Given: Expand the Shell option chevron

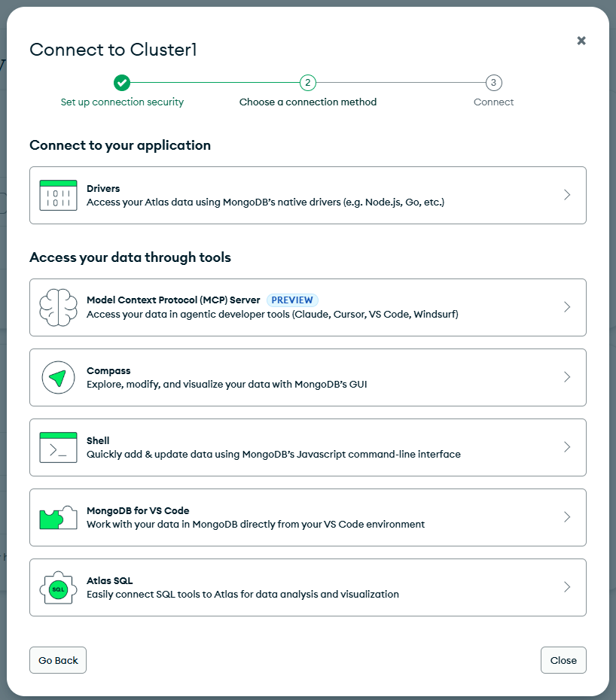Looking at the screenshot, I should pos(567,447).
